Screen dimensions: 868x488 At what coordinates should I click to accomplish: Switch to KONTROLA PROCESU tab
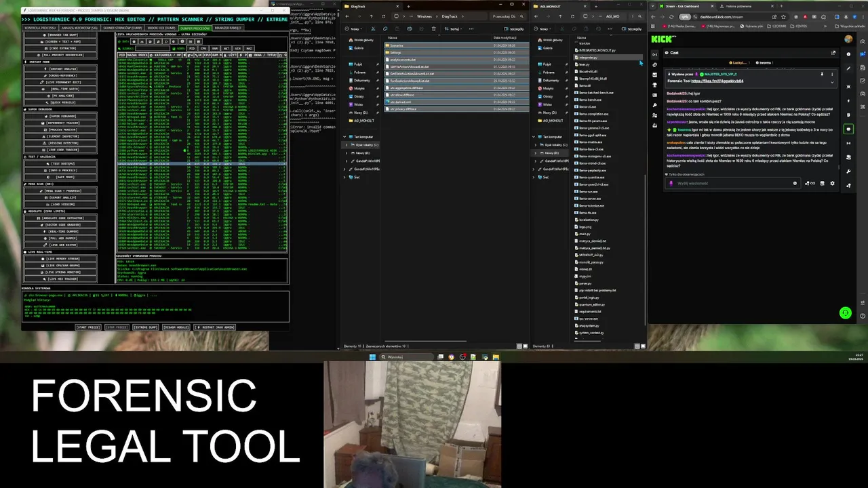(x=40, y=28)
